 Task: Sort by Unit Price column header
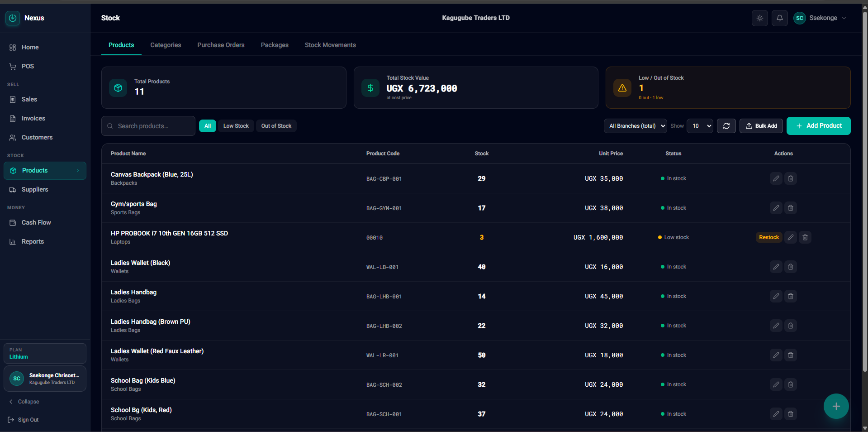click(x=611, y=154)
